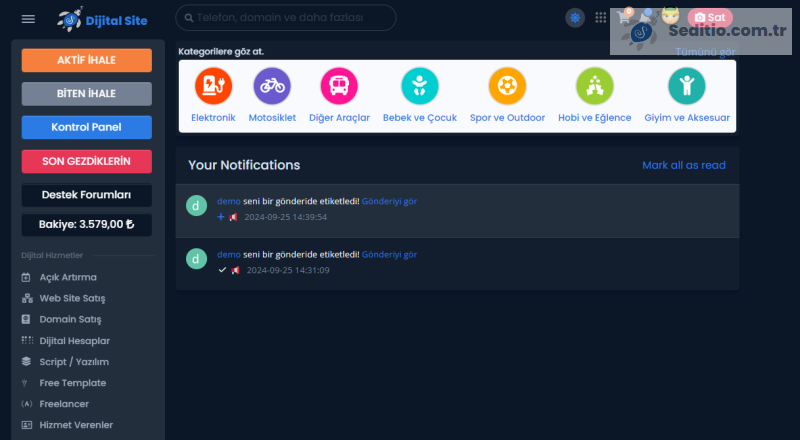Open the Spor ve Outdoor category icon
Viewport: 800px width, 440px height.
[507, 86]
